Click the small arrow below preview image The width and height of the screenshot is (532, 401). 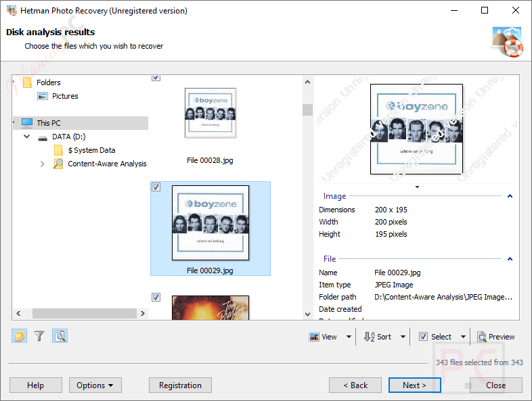click(x=418, y=187)
